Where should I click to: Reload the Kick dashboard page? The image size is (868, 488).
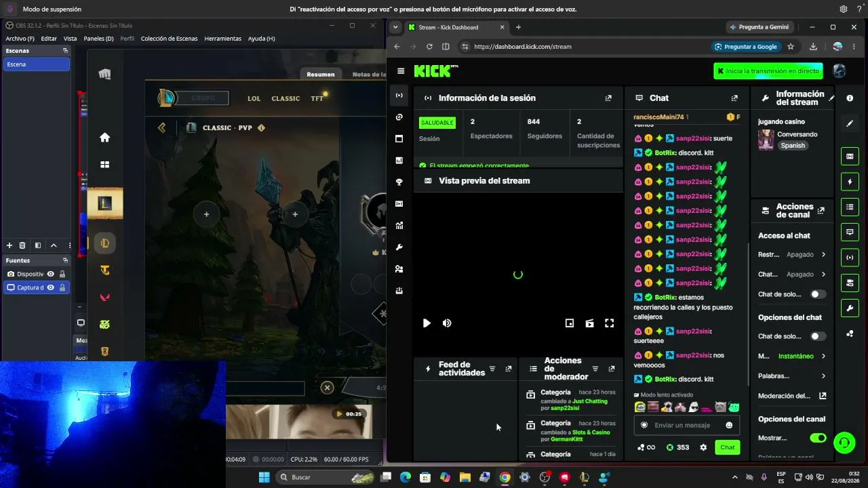tap(429, 47)
